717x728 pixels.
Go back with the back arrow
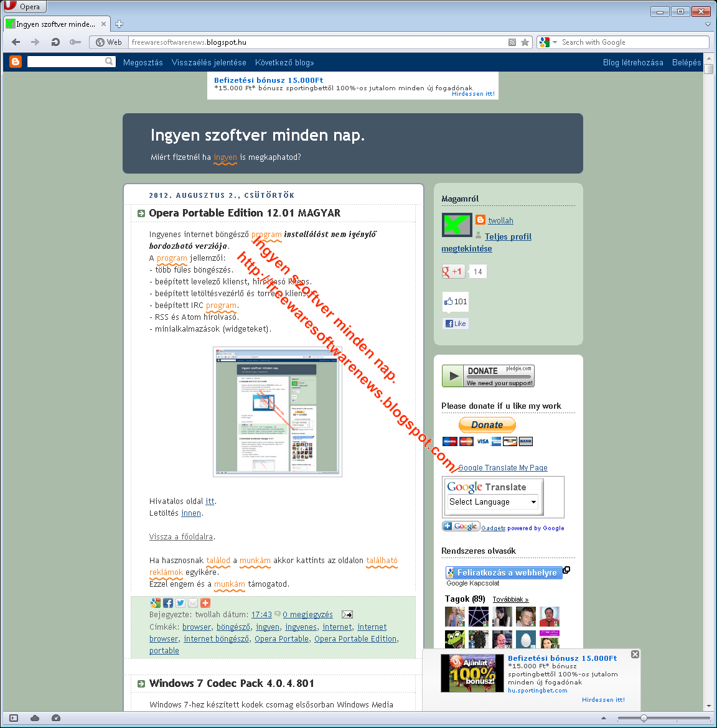point(16,42)
